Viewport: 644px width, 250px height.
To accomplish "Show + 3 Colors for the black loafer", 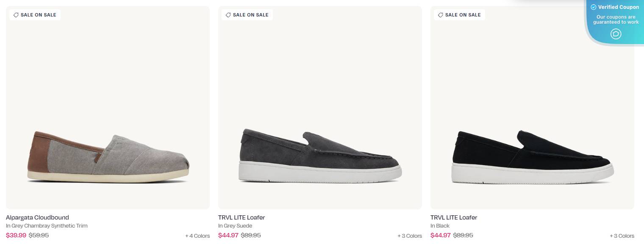I will click(622, 236).
